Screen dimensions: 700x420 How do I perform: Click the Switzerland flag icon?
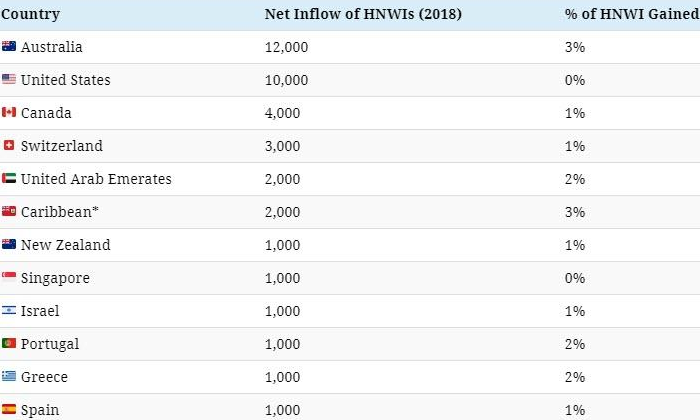(x=9, y=146)
